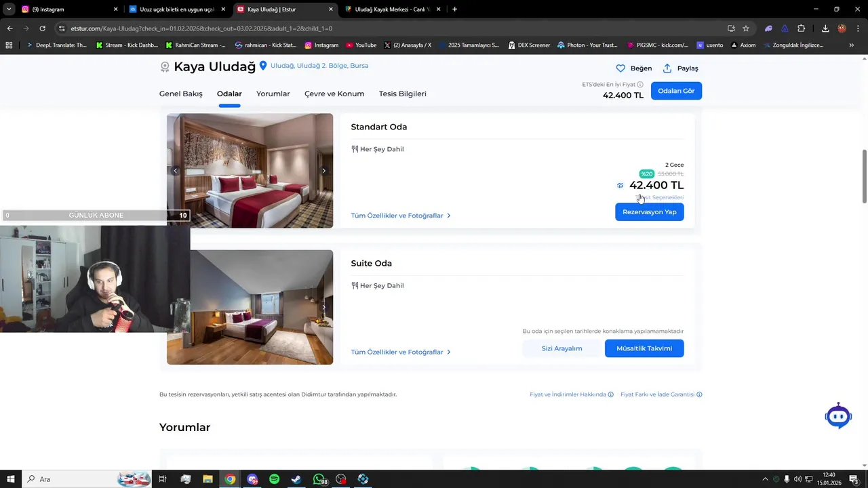Click the heart icon next to Beğen
The image size is (868, 488).
620,68
